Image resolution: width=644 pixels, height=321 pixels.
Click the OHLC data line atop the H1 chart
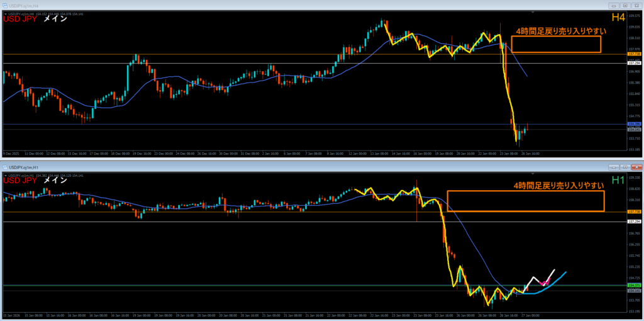[x=45, y=175]
